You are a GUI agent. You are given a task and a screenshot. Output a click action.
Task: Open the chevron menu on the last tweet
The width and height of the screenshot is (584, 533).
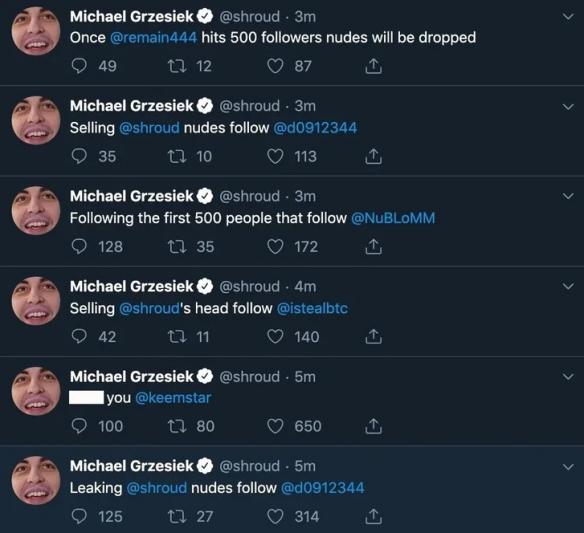pos(568,466)
